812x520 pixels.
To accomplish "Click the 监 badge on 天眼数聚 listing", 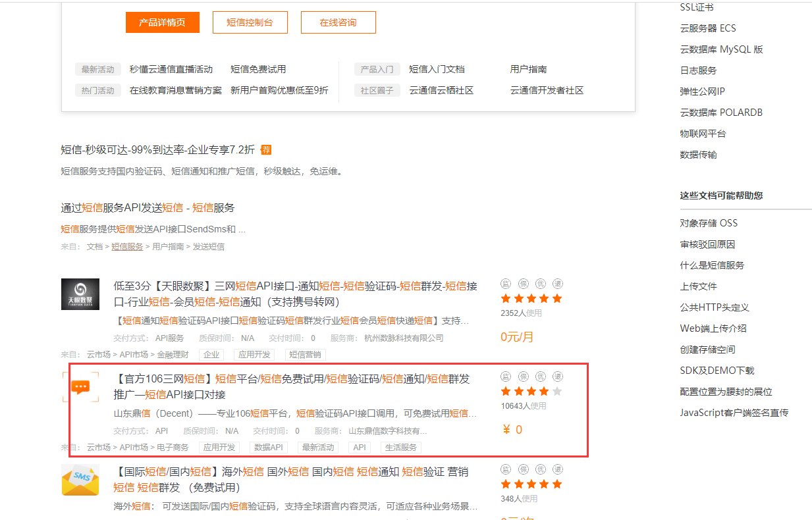I will tap(506, 284).
